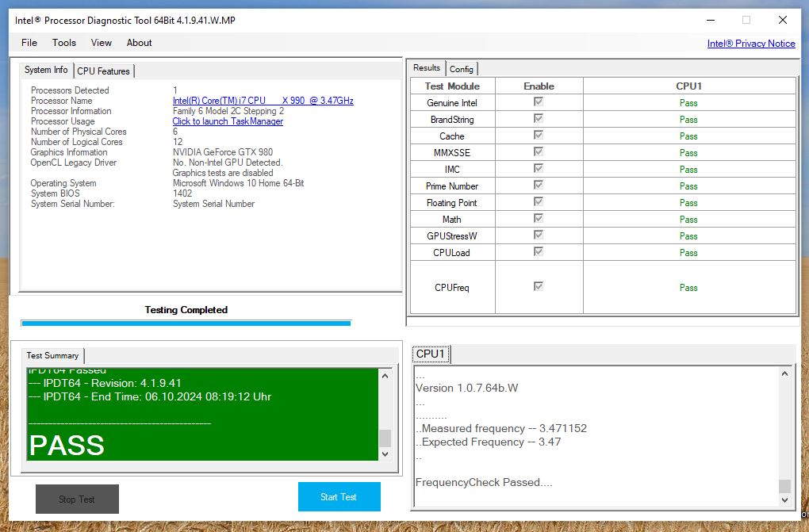
Task: Click the Enable column header
Action: [539, 86]
